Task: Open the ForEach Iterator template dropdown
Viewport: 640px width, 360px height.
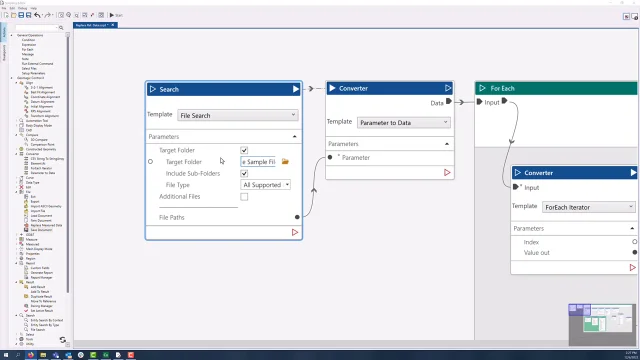Action: pyautogui.click(x=589, y=207)
